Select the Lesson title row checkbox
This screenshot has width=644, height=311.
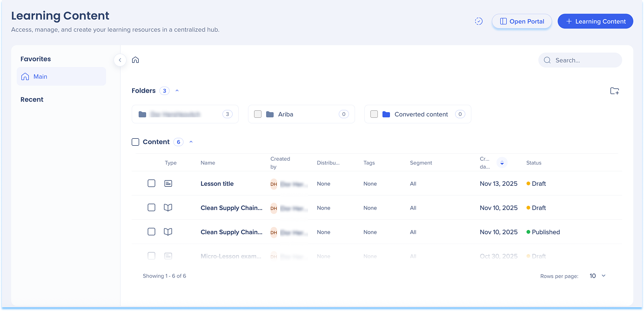151,184
